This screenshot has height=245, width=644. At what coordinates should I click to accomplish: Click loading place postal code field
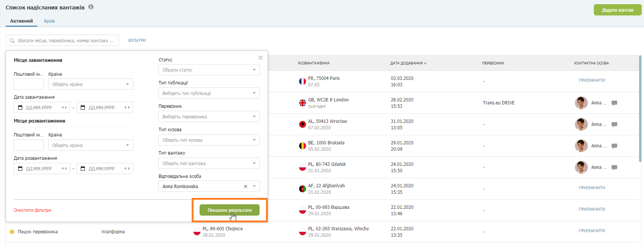coord(29,84)
